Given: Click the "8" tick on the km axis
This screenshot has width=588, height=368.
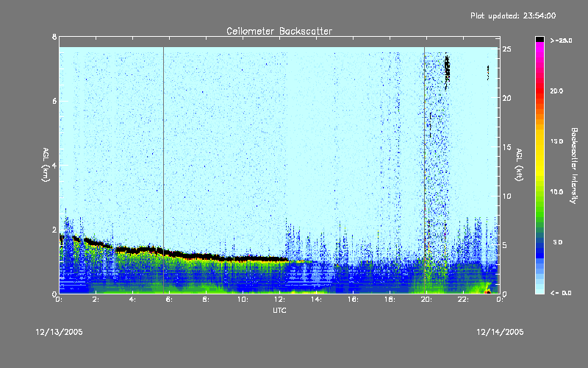Looking at the screenshot, I should click(54, 37).
